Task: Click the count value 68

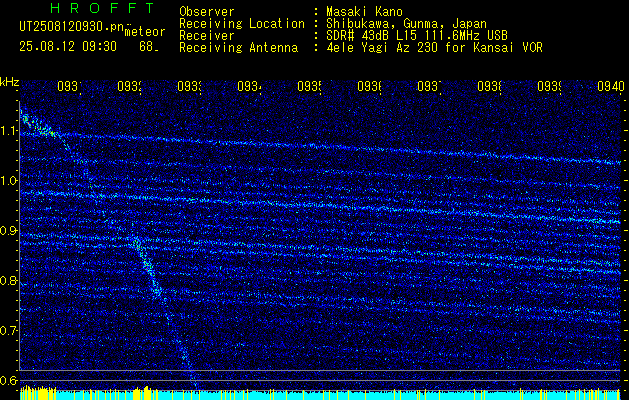Action: (x=146, y=47)
